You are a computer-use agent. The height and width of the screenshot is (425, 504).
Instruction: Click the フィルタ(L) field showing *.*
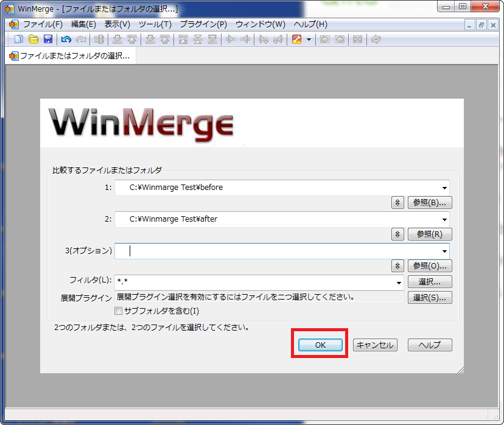coord(259,283)
